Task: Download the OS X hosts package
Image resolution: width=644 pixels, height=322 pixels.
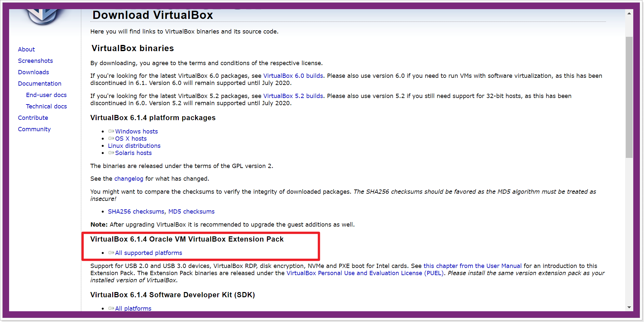Action: [x=131, y=138]
